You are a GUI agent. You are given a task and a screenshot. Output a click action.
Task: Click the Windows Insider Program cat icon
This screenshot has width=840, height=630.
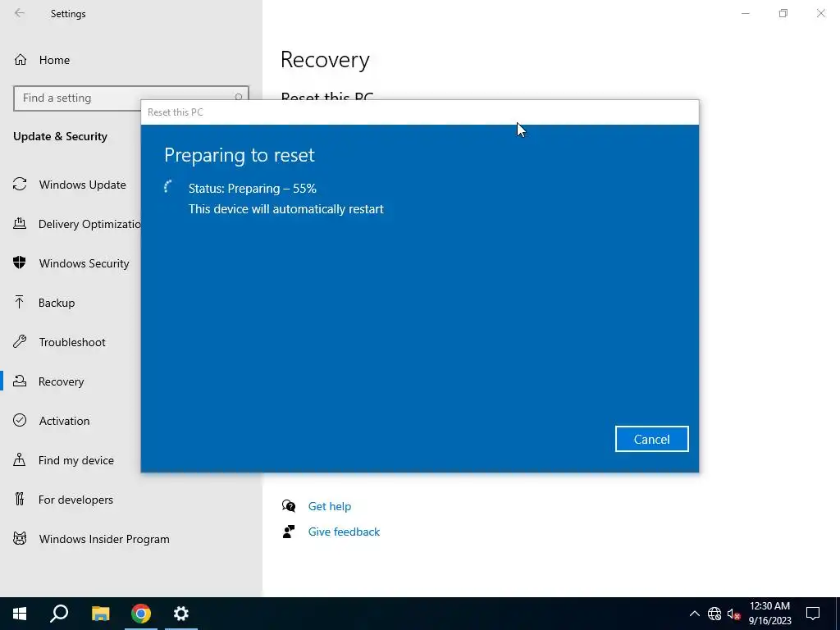click(x=20, y=538)
